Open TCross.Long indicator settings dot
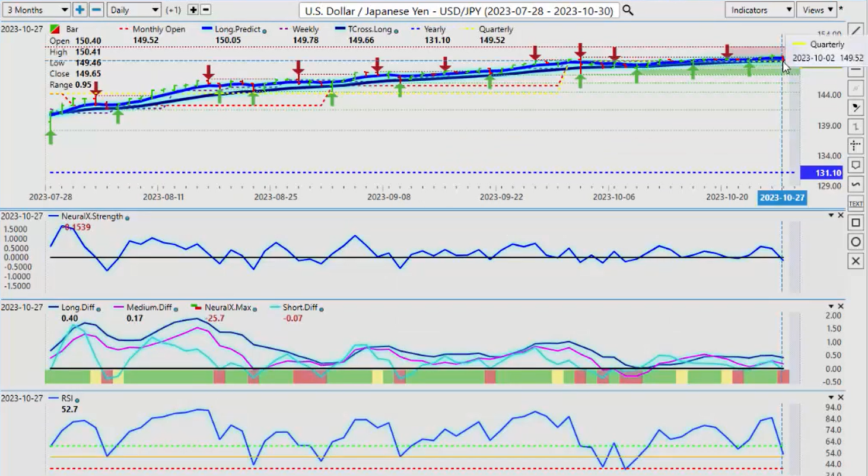The height and width of the screenshot is (476, 868). click(396, 31)
